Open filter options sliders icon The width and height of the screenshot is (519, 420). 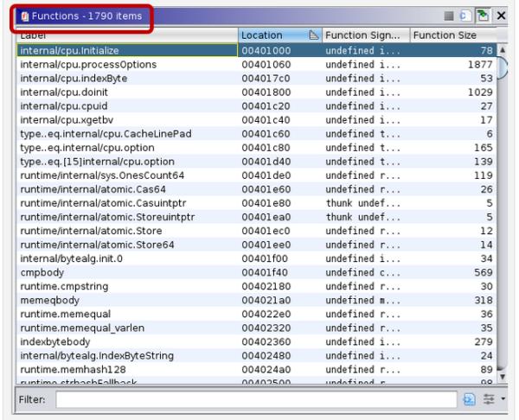click(x=487, y=400)
